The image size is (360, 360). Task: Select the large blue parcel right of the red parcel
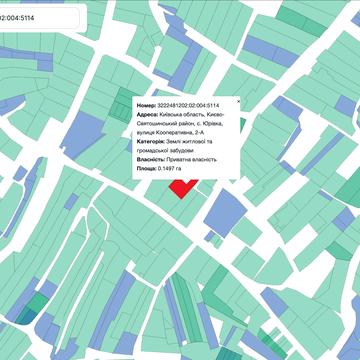225,213
